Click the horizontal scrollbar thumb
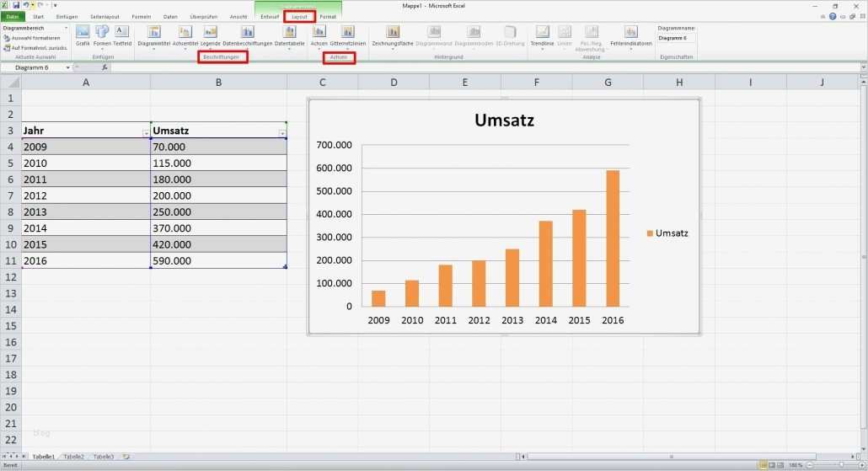The height and width of the screenshot is (471, 868). (672, 457)
